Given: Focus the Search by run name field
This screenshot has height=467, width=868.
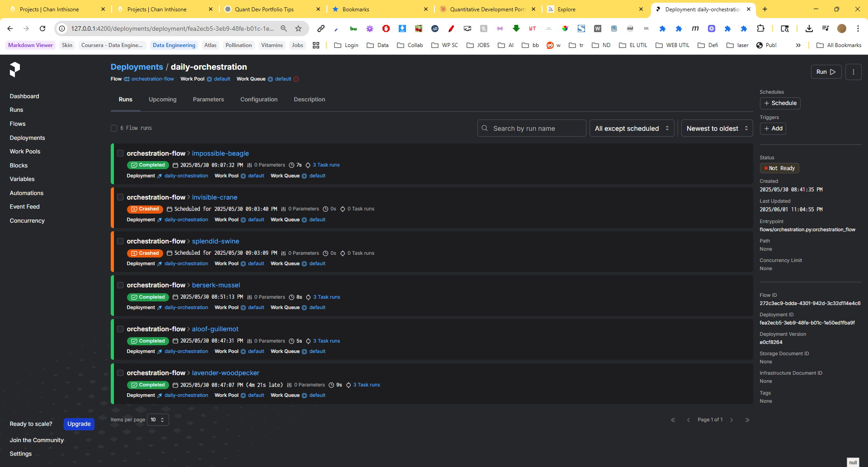Looking at the screenshot, I should pyautogui.click(x=536, y=129).
